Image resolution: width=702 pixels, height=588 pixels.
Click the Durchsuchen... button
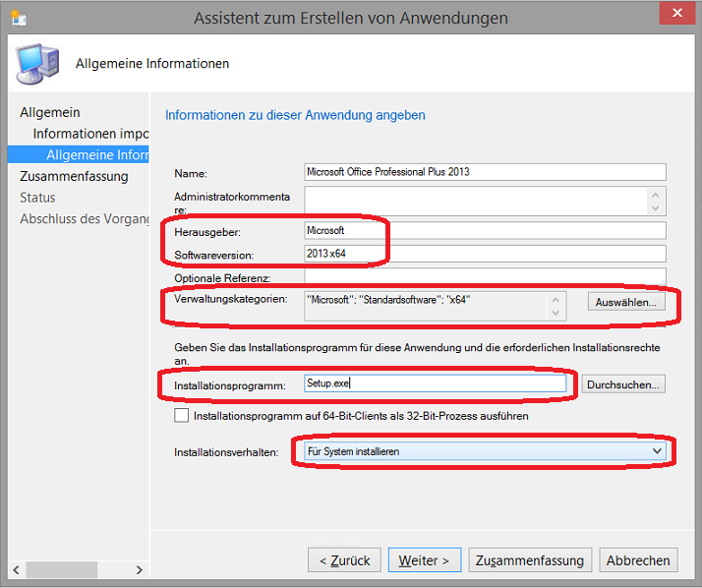tap(623, 384)
